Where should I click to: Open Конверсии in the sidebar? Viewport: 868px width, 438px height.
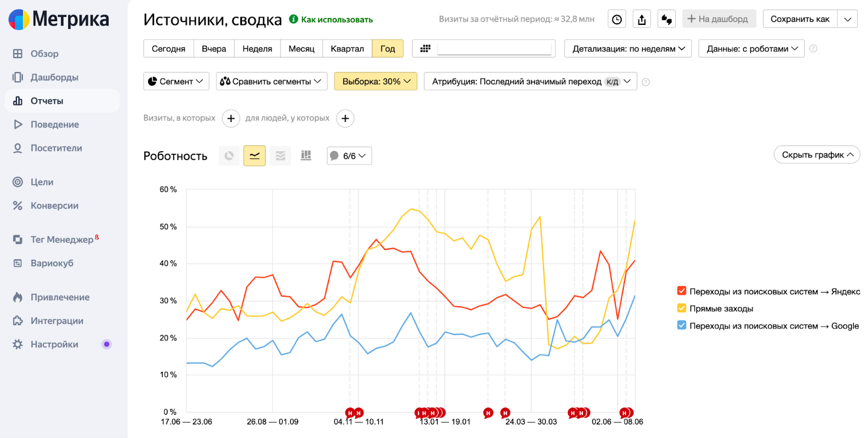(54, 205)
